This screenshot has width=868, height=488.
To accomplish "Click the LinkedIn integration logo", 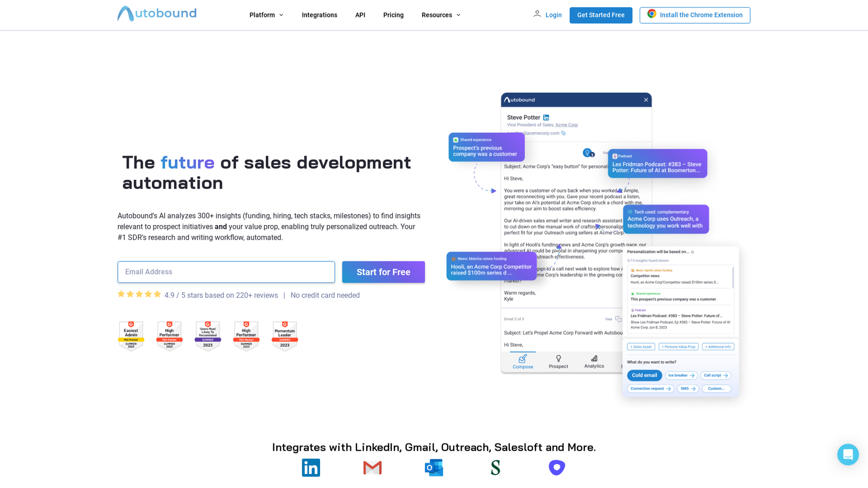I will [311, 467].
